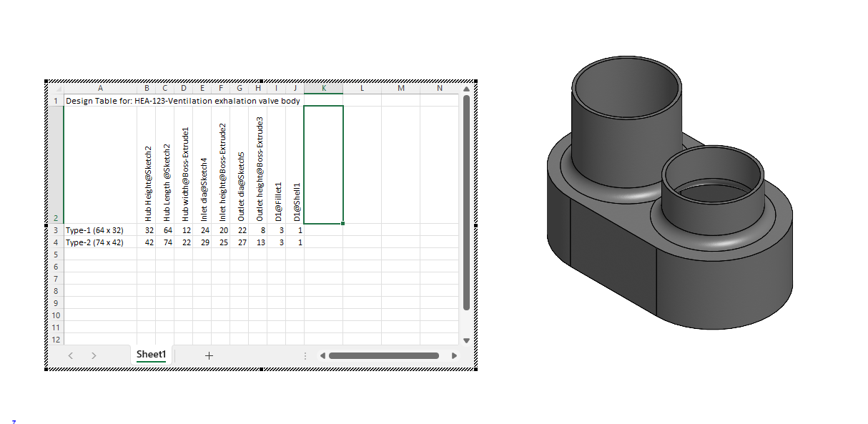Select column M header
The height and width of the screenshot is (424, 868).
(400, 89)
